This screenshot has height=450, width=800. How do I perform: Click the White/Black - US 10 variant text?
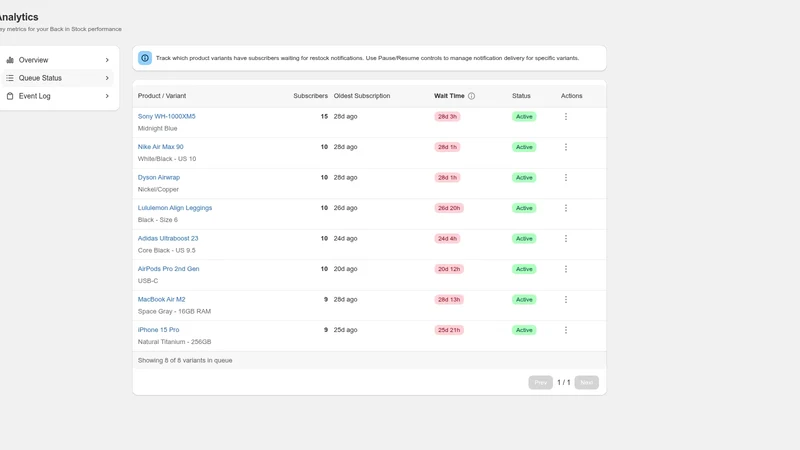point(167,159)
